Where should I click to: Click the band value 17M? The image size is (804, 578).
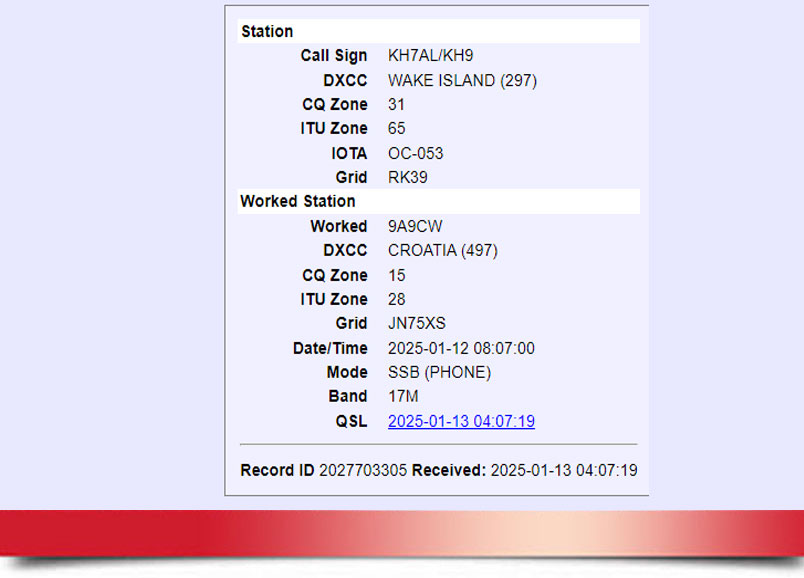[403, 397]
